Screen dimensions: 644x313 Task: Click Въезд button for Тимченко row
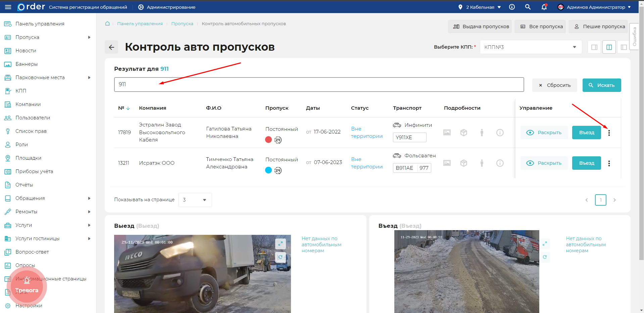(x=586, y=163)
